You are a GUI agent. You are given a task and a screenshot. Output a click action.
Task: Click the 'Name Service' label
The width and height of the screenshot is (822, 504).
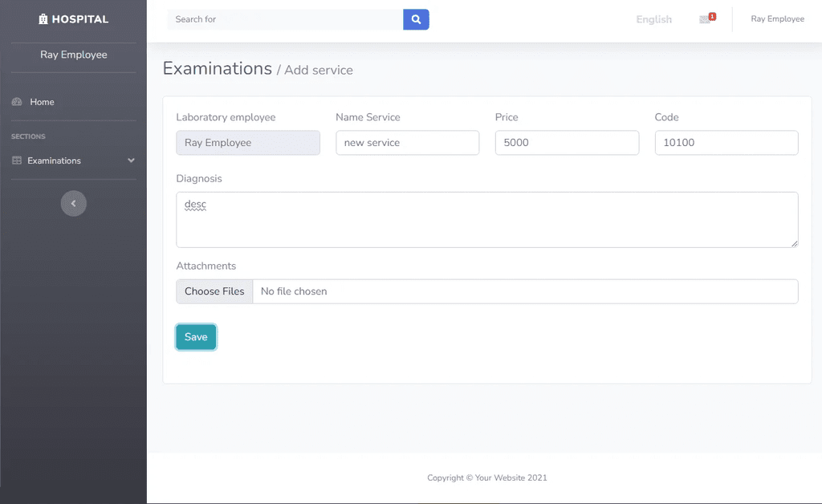(x=368, y=117)
